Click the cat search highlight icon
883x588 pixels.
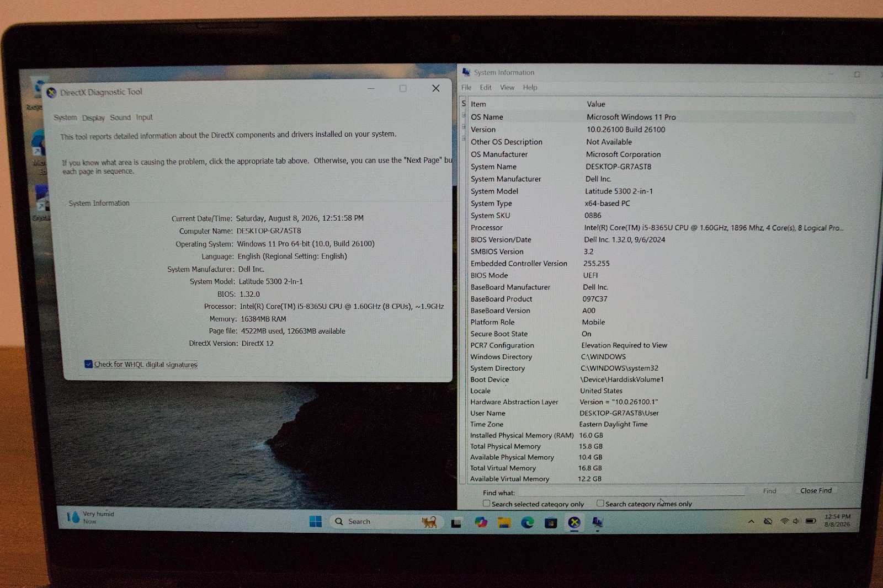tap(429, 522)
